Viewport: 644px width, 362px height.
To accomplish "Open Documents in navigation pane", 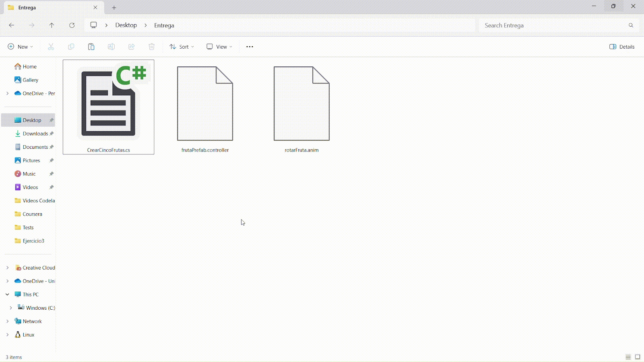I will coord(28,147).
